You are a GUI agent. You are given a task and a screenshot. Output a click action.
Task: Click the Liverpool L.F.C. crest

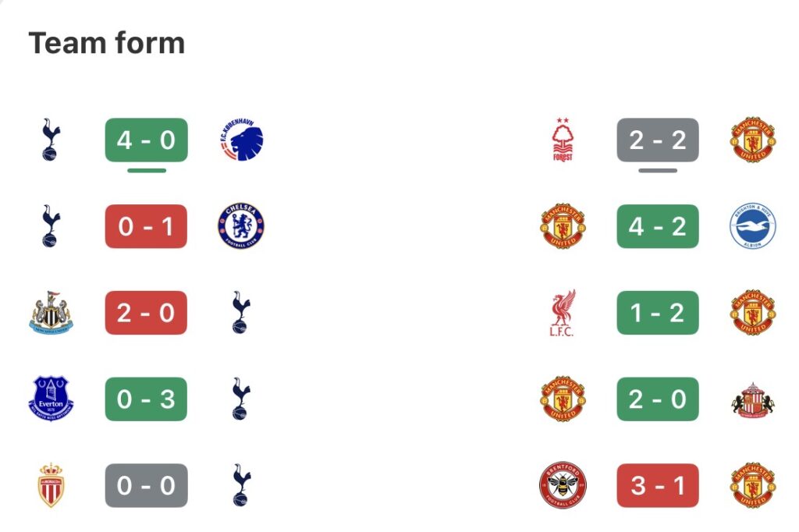pos(563,313)
